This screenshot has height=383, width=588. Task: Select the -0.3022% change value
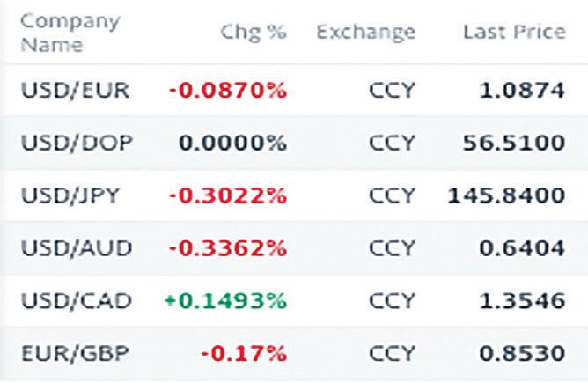pos(228,195)
